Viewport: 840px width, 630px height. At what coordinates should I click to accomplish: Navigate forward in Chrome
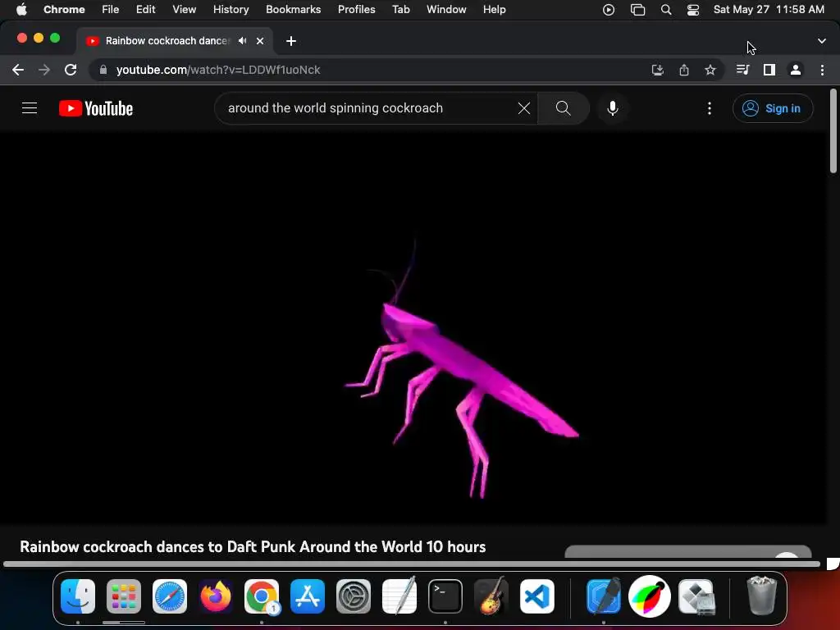[x=44, y=70]
